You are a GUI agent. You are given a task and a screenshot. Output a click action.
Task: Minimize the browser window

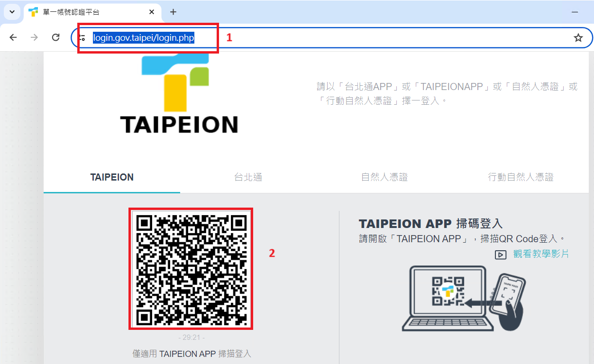pos(575,12)
